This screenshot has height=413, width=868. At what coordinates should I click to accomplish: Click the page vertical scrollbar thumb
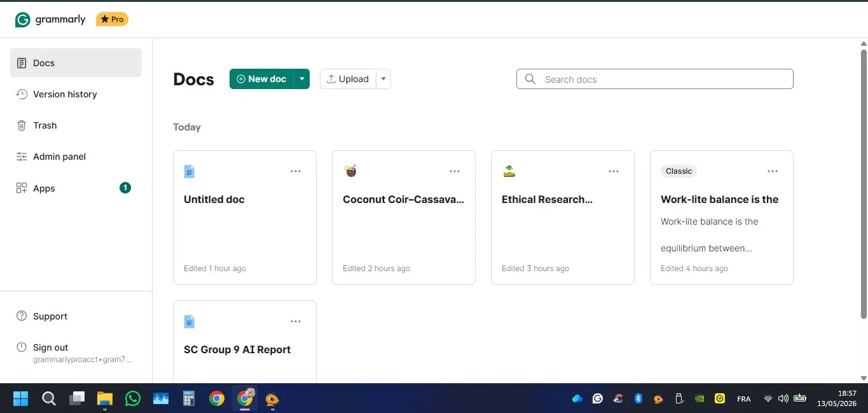tap(864, 183)
